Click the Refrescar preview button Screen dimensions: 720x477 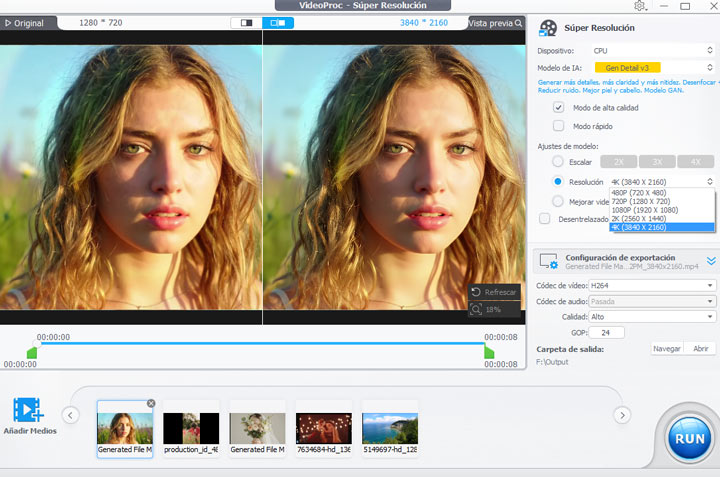click(x=494, y=292)
